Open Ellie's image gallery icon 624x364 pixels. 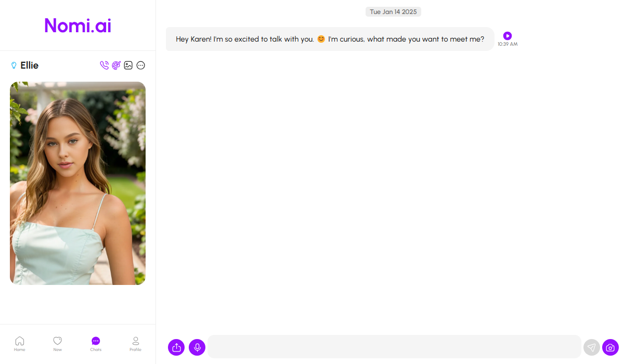tap(128, 66)
